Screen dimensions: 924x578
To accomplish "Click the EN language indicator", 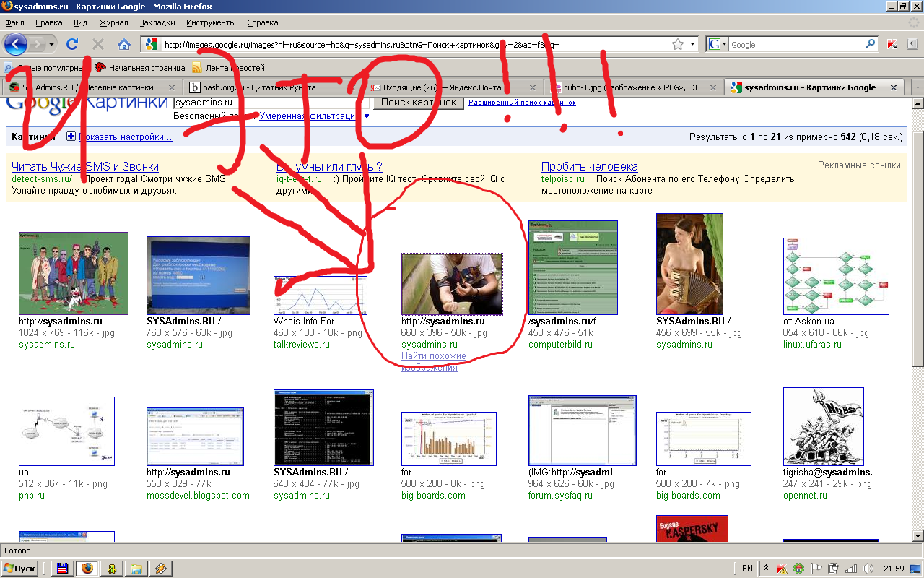I will coord(747,569).
